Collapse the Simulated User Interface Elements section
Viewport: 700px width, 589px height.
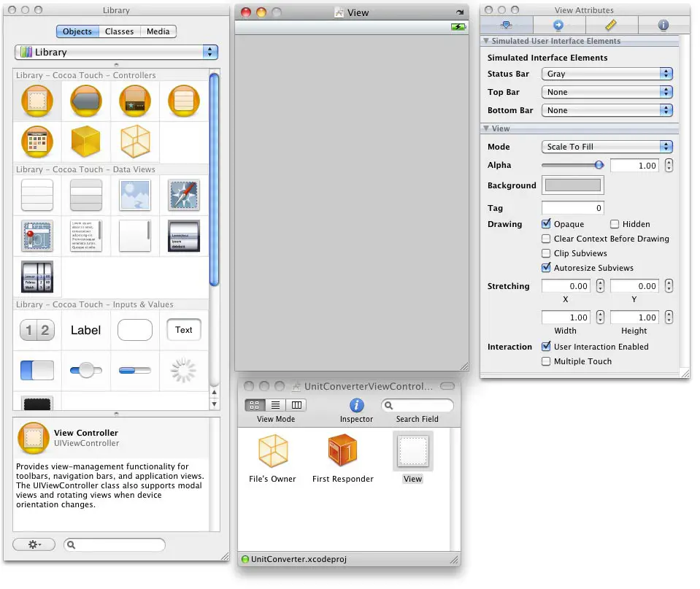486,42
